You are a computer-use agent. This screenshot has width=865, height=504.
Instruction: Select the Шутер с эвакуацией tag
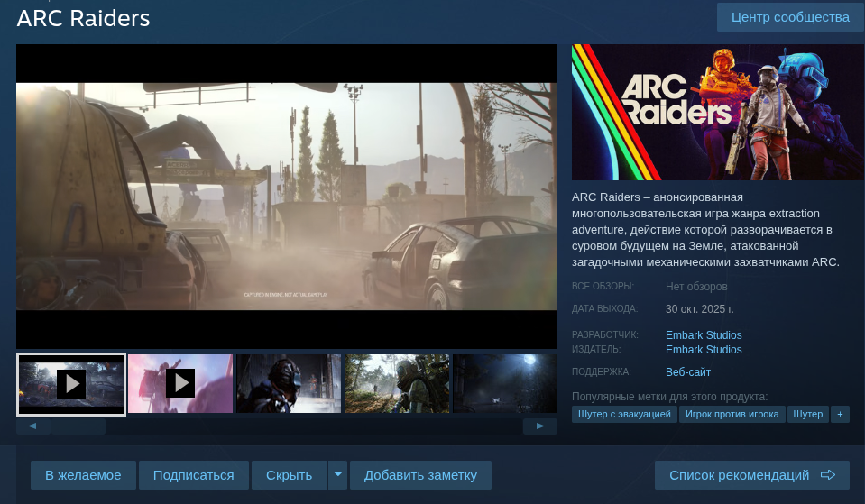click(x=624, y=414)
